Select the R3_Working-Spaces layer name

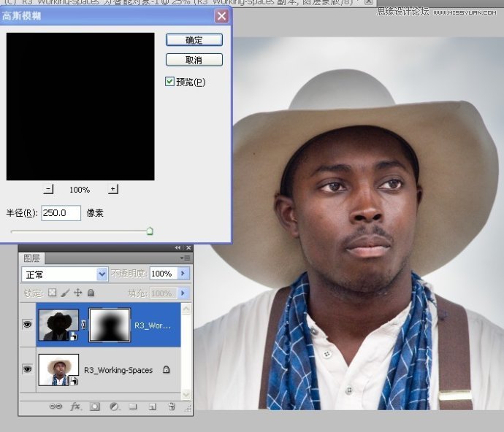tap(118, 370)
